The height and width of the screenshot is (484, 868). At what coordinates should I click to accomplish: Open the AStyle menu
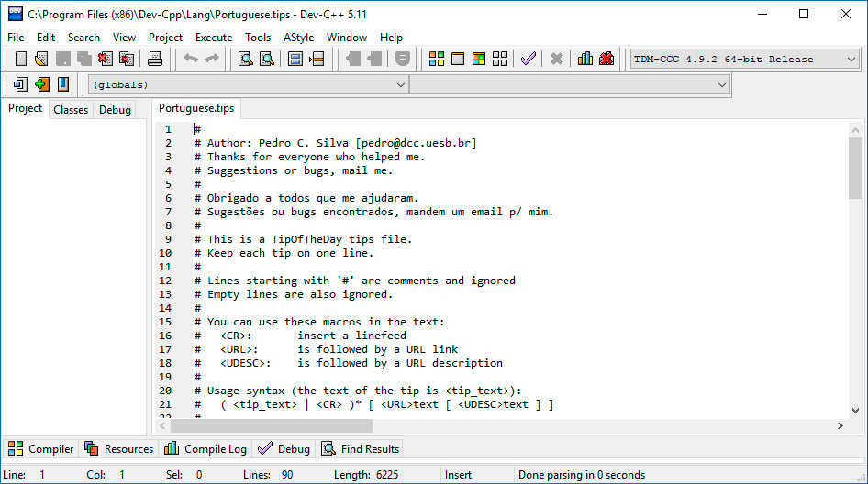click(298, 37)
